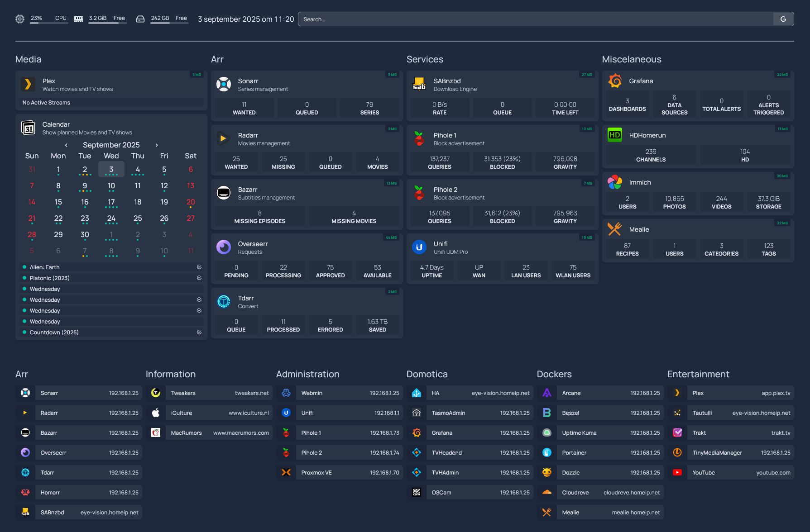Click the HDHomerun HD icon

(x=615, y=135)
